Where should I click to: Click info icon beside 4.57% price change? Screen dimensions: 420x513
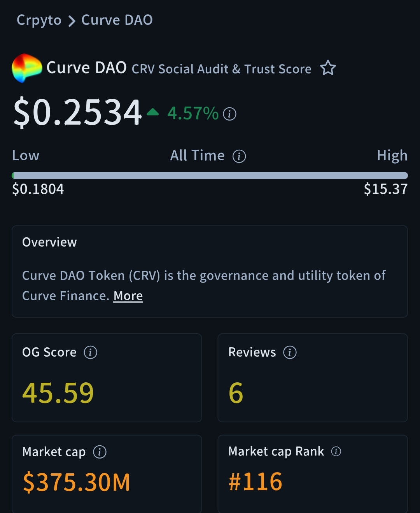(229, 114)
